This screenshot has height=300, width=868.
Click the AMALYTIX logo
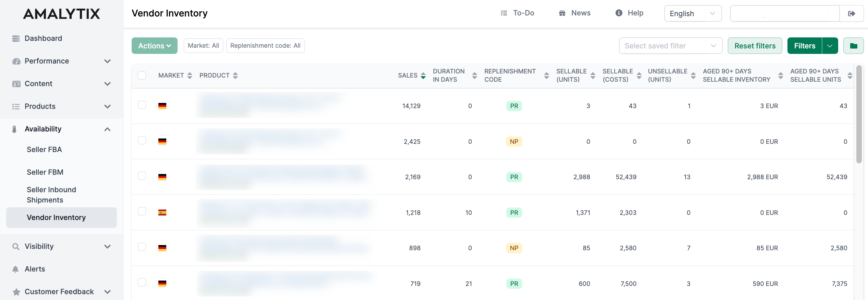pyautogui.click(x=62, y=14)
